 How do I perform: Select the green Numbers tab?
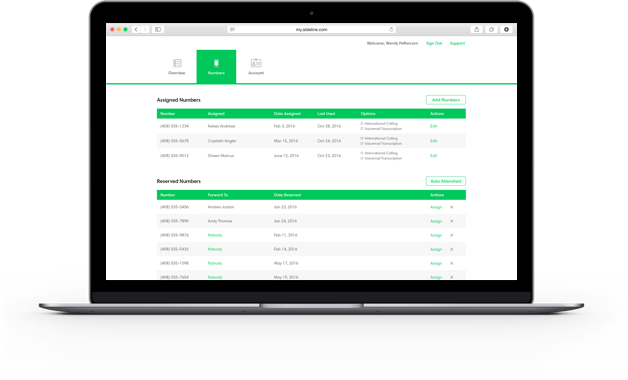pyautogui.click(x=216, y=66)
